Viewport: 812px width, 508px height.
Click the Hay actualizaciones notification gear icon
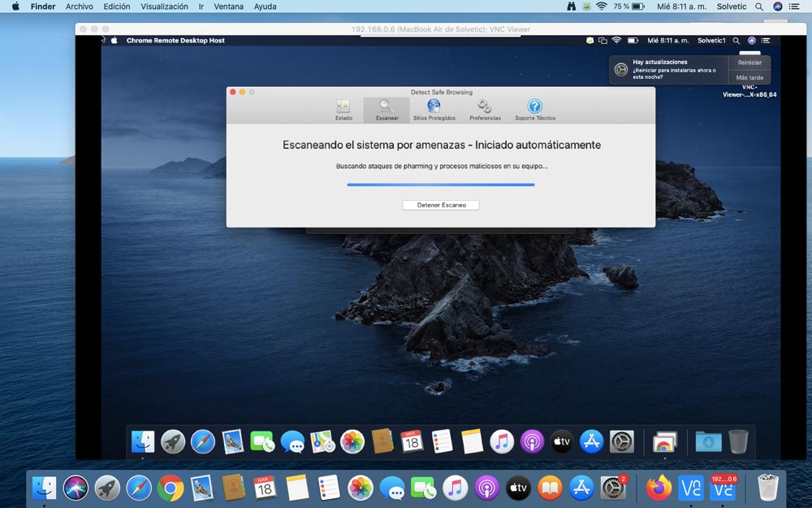(621, 69)
